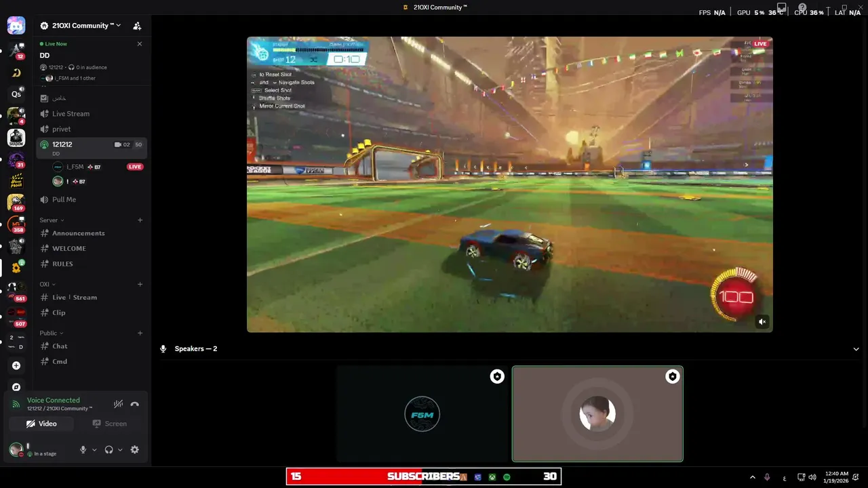868x488 pixels.
Task: Add channel to Public category
Action: tap(140, 333)
